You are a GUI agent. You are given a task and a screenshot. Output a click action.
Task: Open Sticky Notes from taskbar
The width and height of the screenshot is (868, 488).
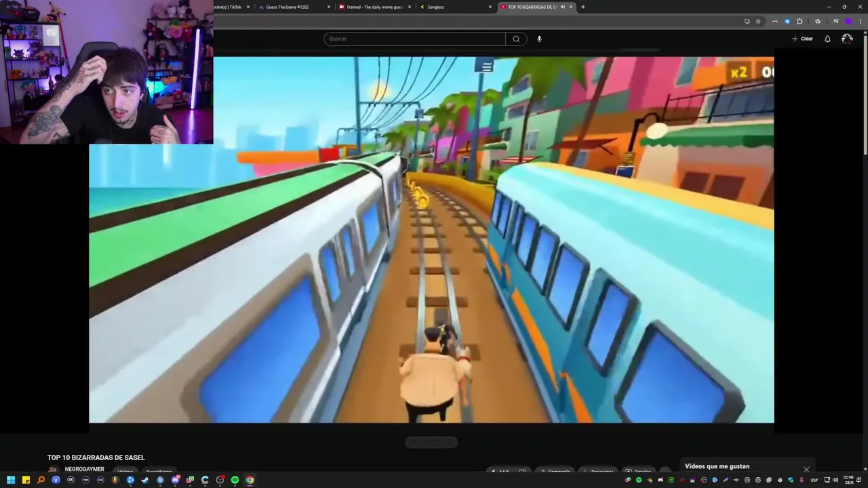coord(26,480)
